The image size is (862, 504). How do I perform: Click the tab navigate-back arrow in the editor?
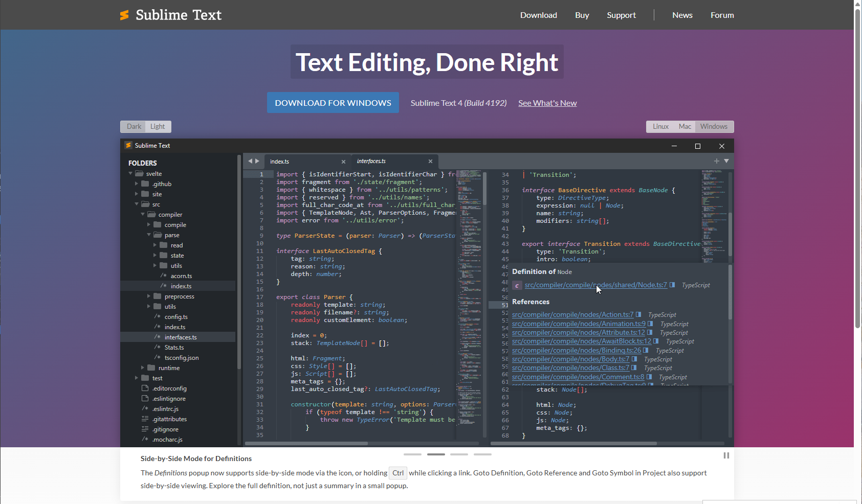tap(250, 161)
